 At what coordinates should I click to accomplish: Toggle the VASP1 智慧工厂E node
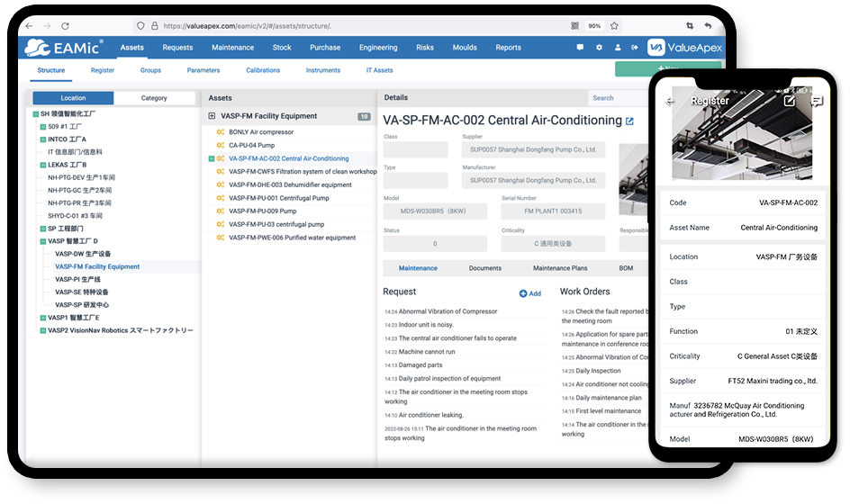coord(42,318)
